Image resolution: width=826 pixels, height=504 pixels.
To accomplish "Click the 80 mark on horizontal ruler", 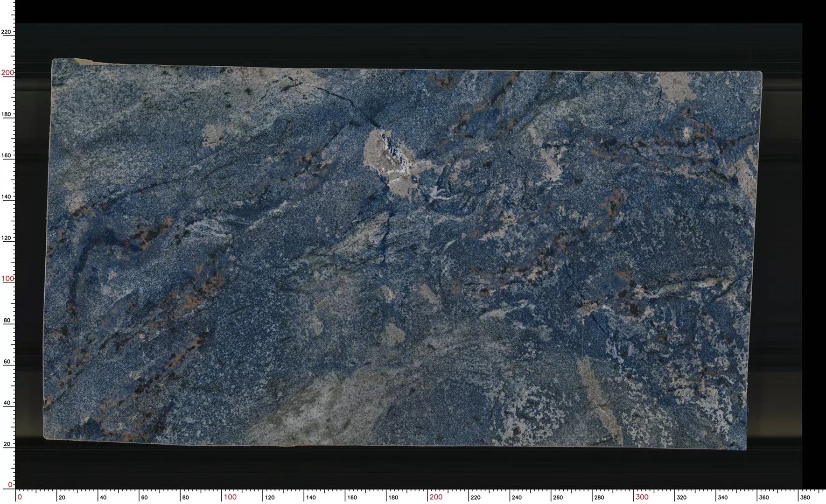I will (186, 497).
